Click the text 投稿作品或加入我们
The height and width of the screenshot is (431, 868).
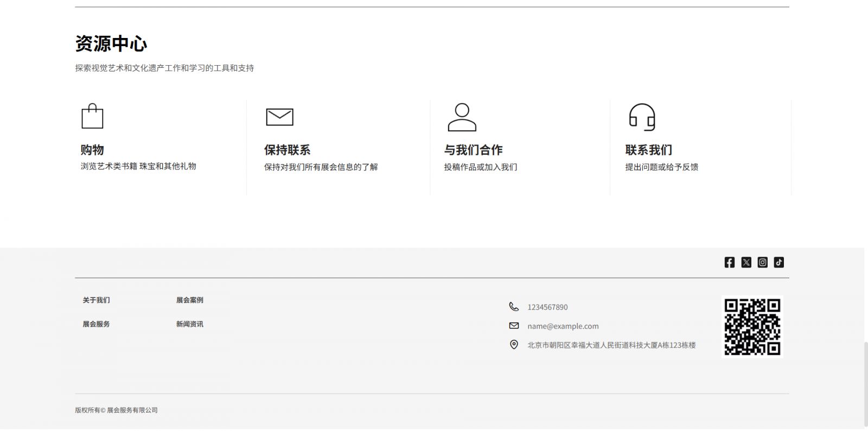click(x=481, y=167)
